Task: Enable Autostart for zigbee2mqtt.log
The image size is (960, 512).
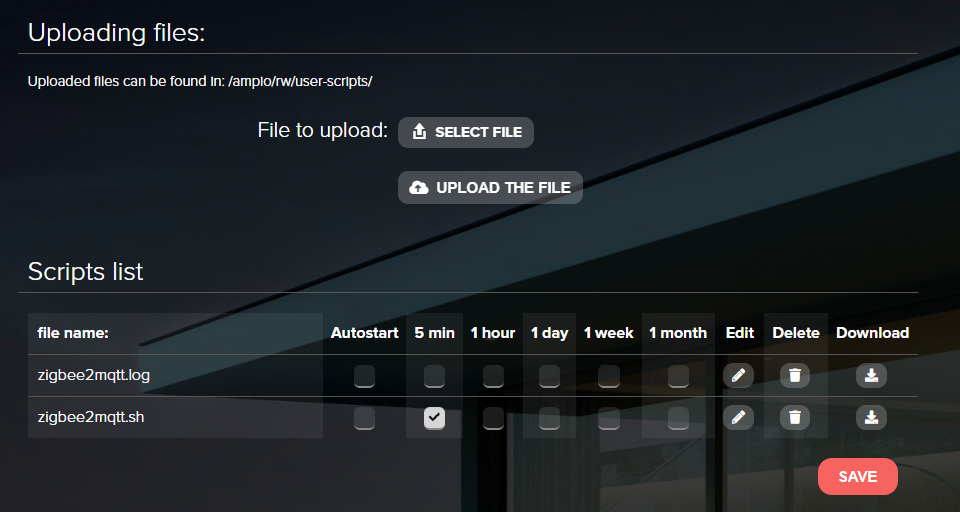Action: click(x=364, y=376)
